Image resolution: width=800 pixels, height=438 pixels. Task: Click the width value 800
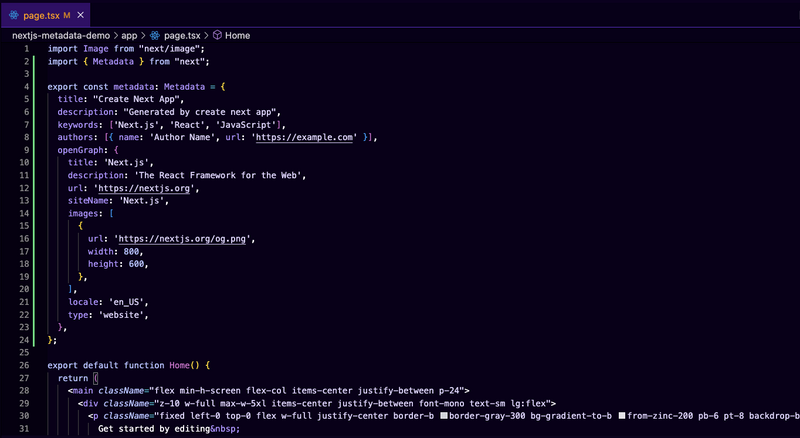(131, 251)
